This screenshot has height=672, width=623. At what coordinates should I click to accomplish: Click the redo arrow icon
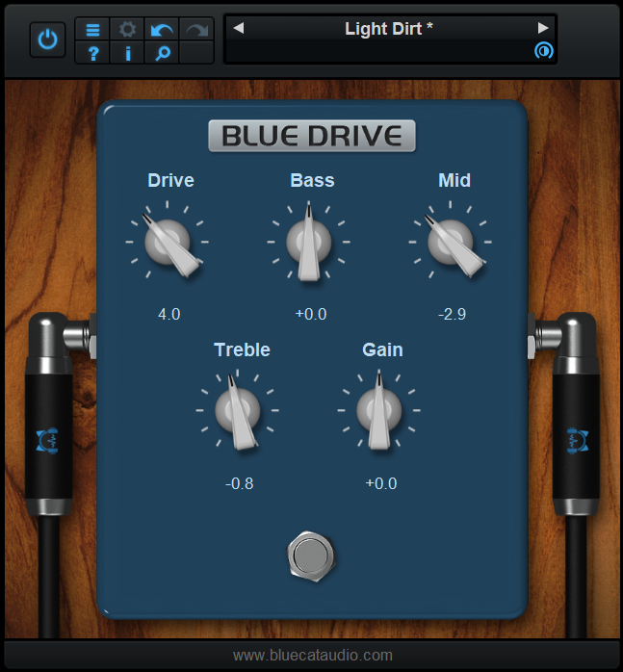pos(196,30)
